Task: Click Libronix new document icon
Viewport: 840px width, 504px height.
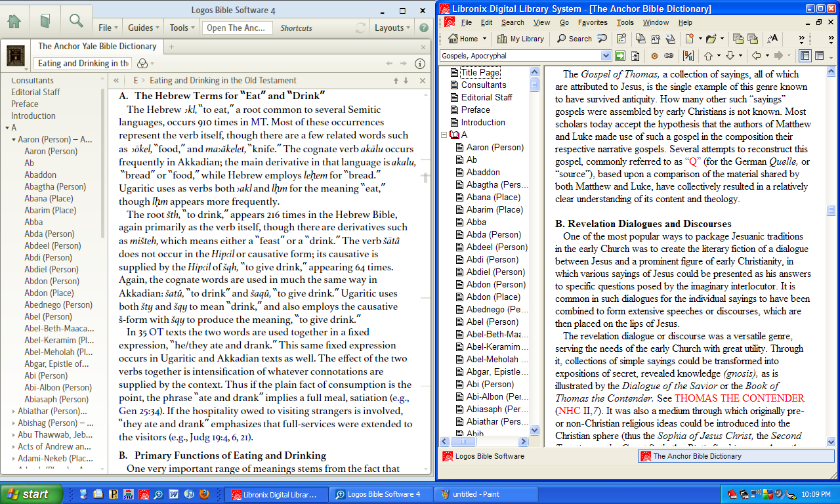Action: [x=689, y=39]
